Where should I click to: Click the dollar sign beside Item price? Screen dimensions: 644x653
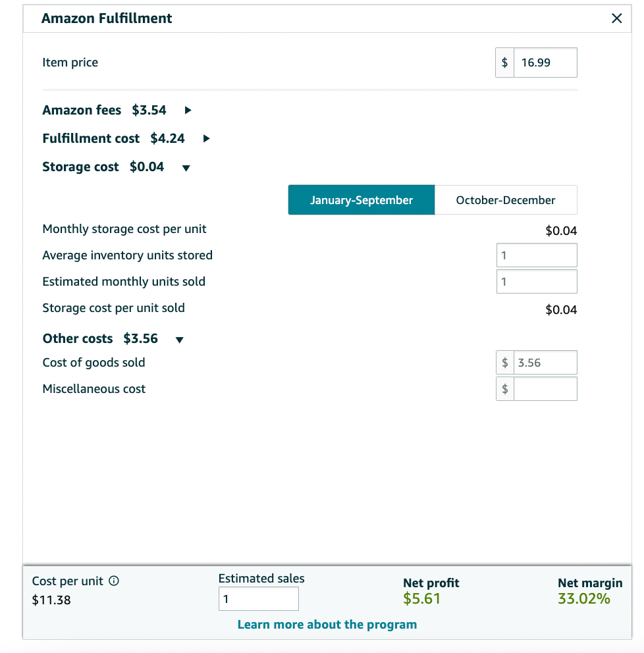point(504,63)
